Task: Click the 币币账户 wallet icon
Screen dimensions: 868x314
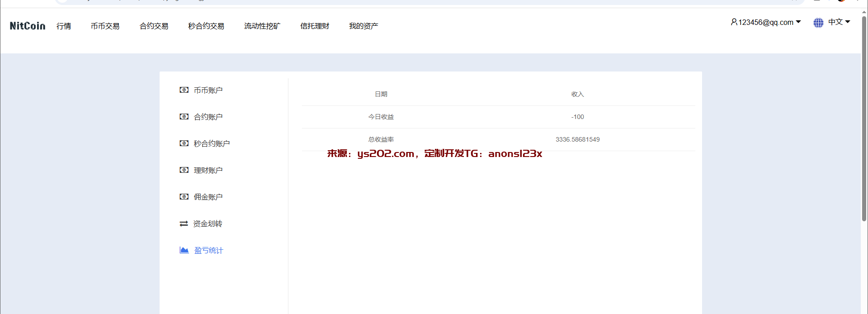Action: pyautogui.click(x=184, y=90)
